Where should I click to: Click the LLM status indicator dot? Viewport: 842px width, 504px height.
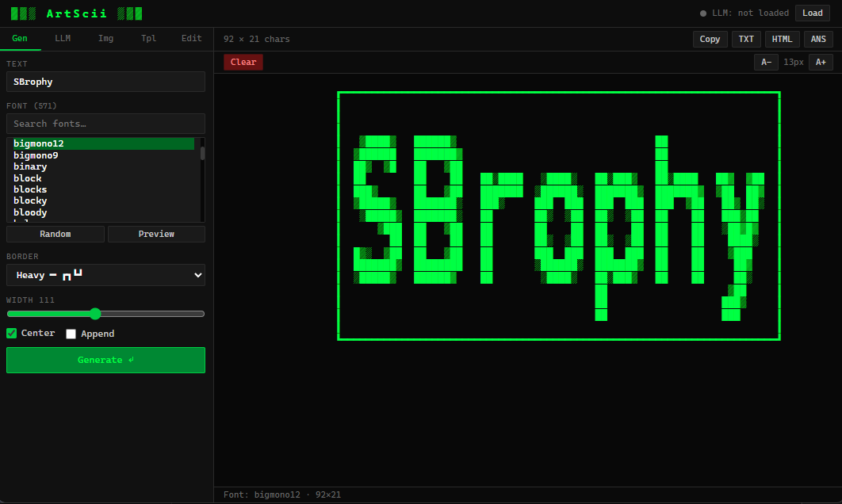pos(703,13)
